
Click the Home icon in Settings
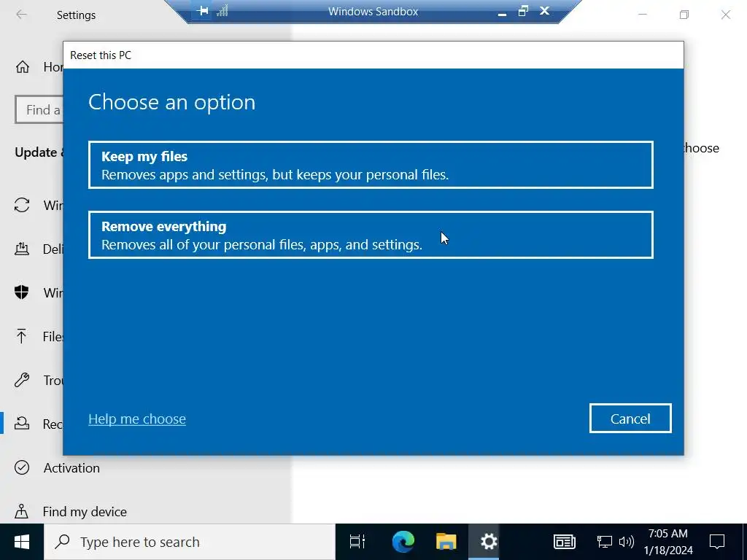coord(23,67)
